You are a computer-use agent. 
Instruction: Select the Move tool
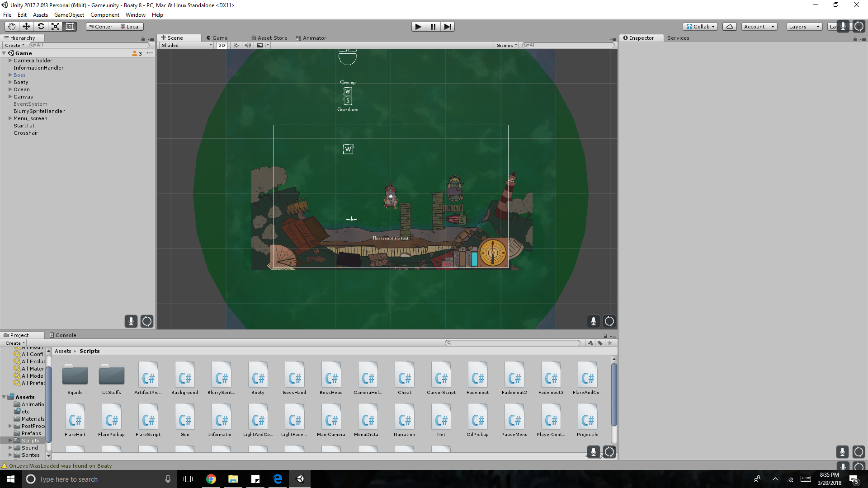point(26,27)
